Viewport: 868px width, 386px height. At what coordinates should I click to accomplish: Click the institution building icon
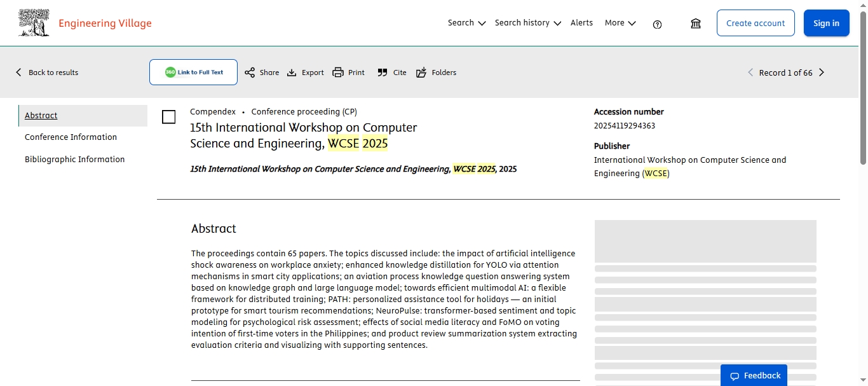tap(696, 24)
